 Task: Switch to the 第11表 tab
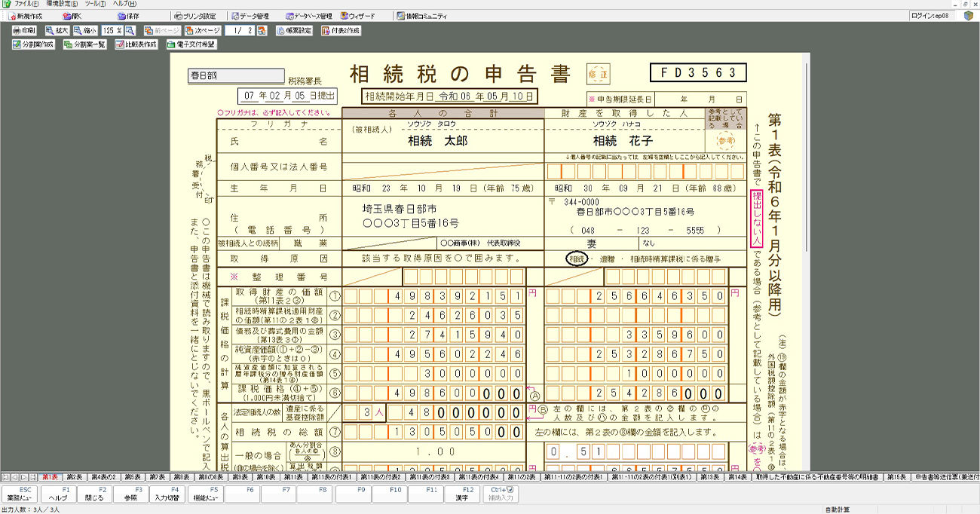[x=292, y=477]
